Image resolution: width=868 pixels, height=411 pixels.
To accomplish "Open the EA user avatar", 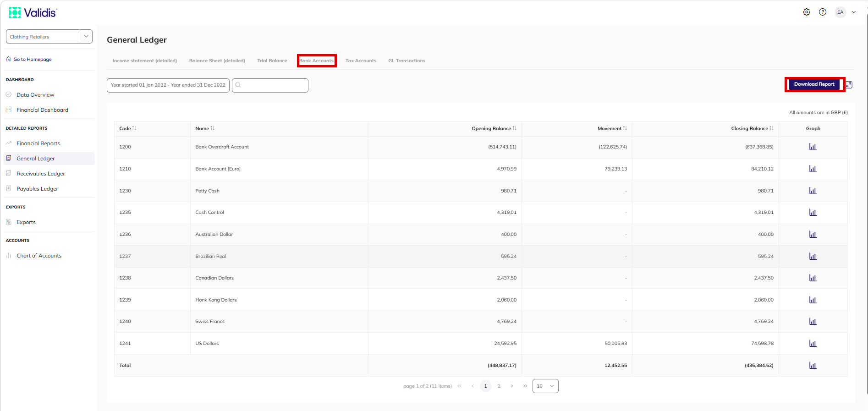I will (x=840, y=12).
